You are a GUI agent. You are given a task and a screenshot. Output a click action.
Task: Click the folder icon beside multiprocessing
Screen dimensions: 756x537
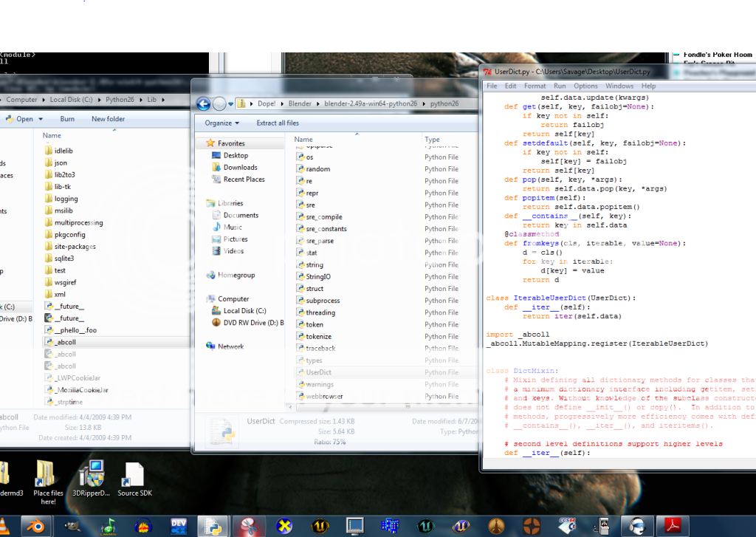click(48, 222)
